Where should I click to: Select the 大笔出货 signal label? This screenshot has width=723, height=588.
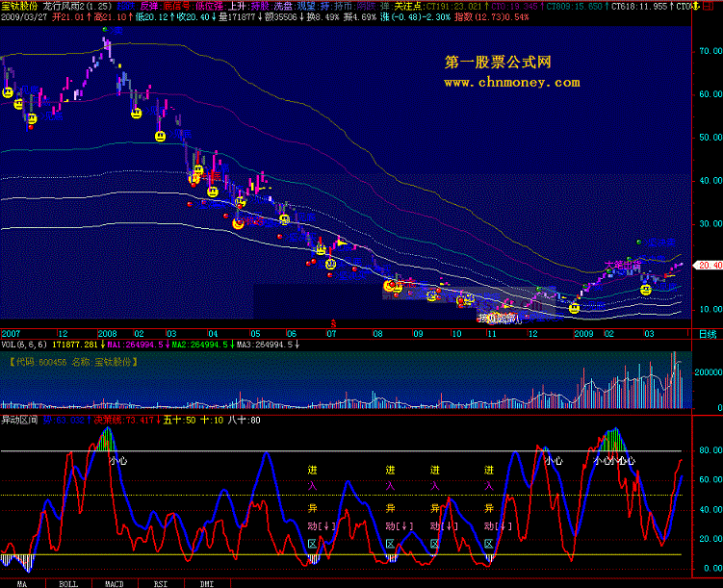click(x=623, y=266)
